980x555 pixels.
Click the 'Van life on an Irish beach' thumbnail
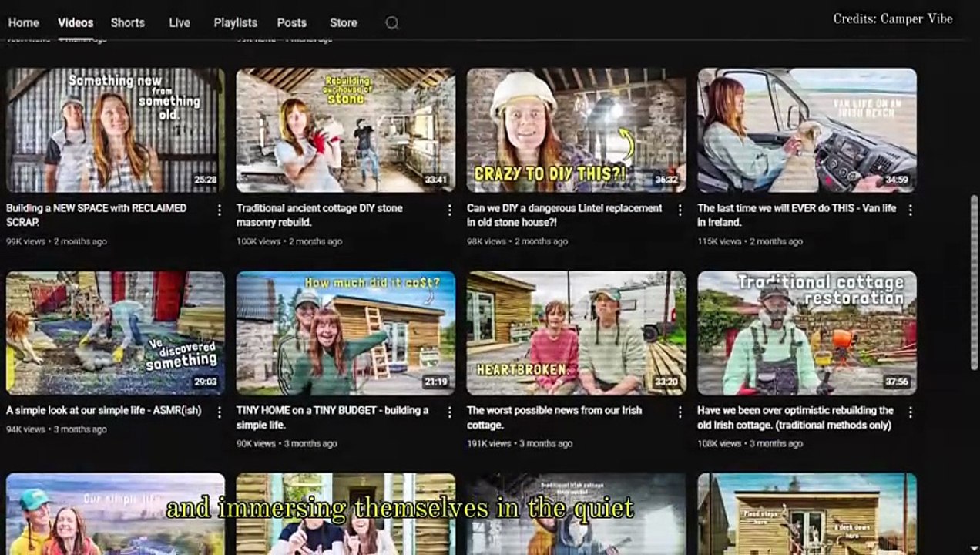coord(807,130)
